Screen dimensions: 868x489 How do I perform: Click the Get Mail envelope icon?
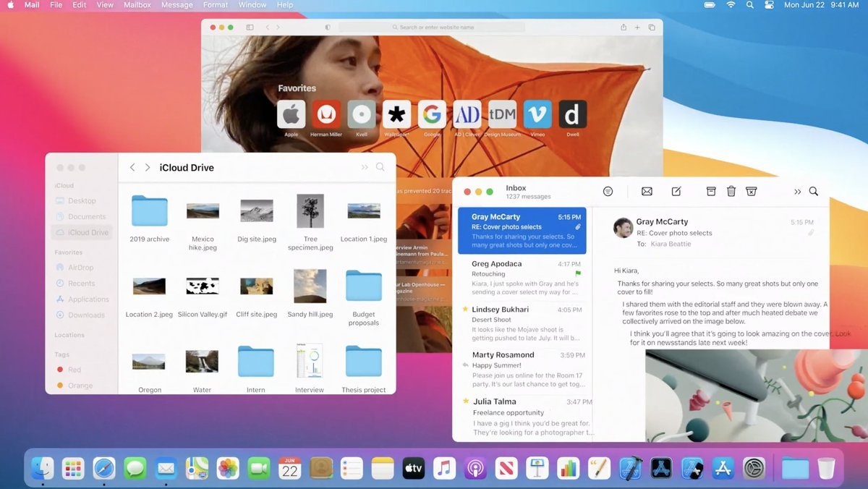[647, 191]
